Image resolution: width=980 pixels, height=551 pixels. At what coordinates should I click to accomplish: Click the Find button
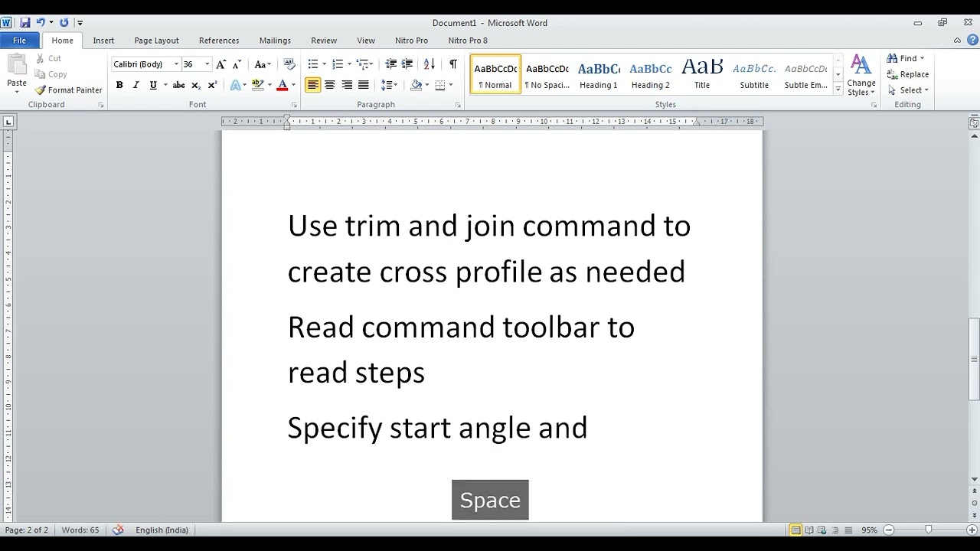click(903, 58)
